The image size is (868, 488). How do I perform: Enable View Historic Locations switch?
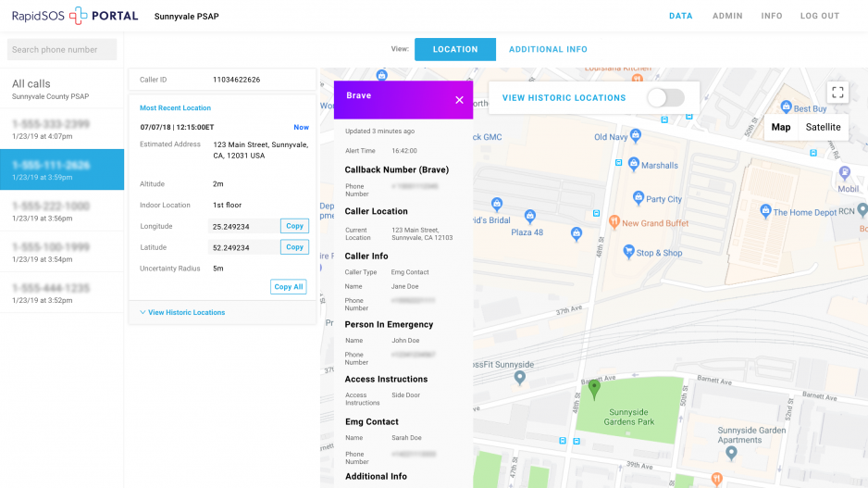[666, 98]
